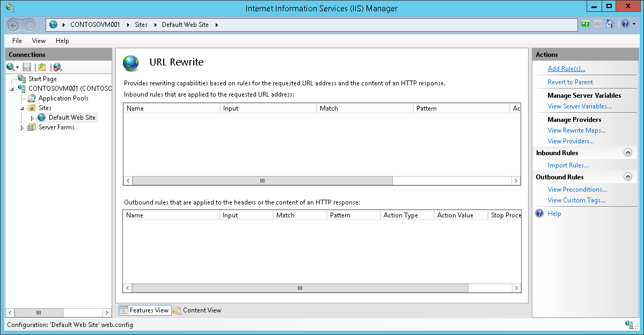Click Import Rules... link

coord(568,165)
